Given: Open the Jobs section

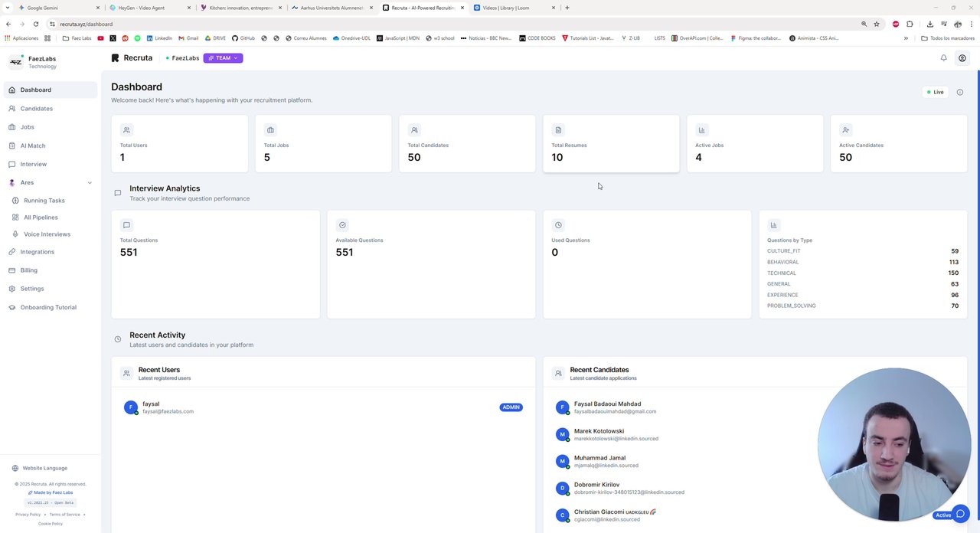Looking at the screenshot, I should (51, 127).
